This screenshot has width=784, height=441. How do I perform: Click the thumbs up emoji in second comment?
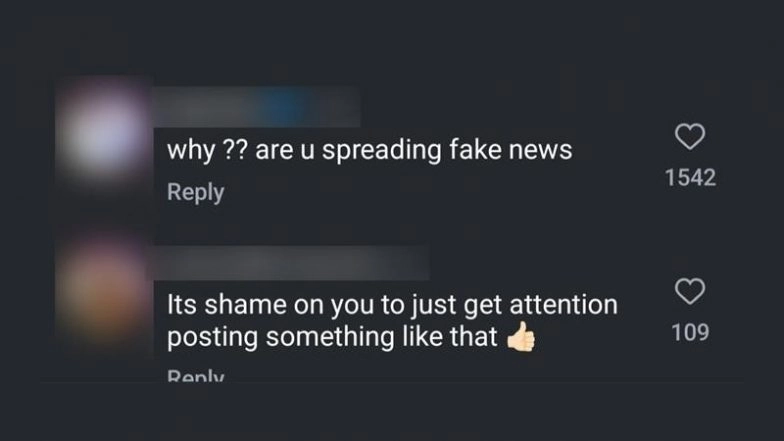coord(521,336)
